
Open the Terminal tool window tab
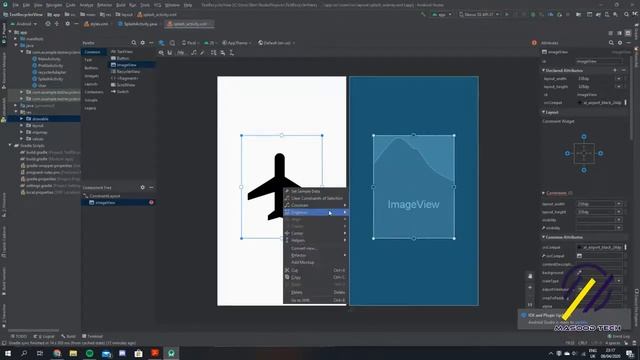click(x=93, y=336)
